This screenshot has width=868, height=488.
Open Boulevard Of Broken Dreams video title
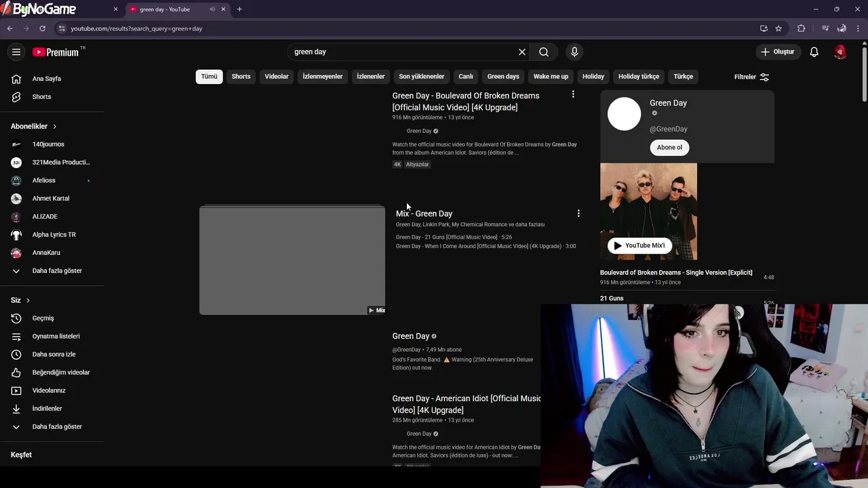pos(466,102)
